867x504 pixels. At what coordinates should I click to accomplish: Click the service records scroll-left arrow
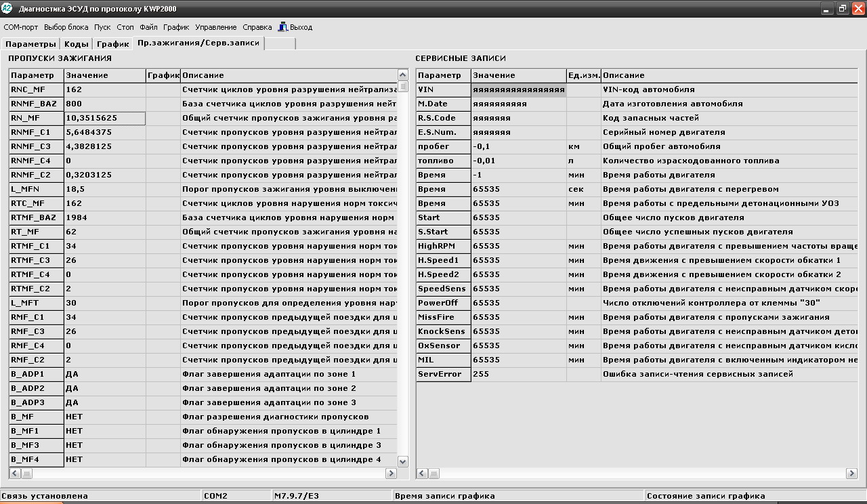click(x=422, y=474)
